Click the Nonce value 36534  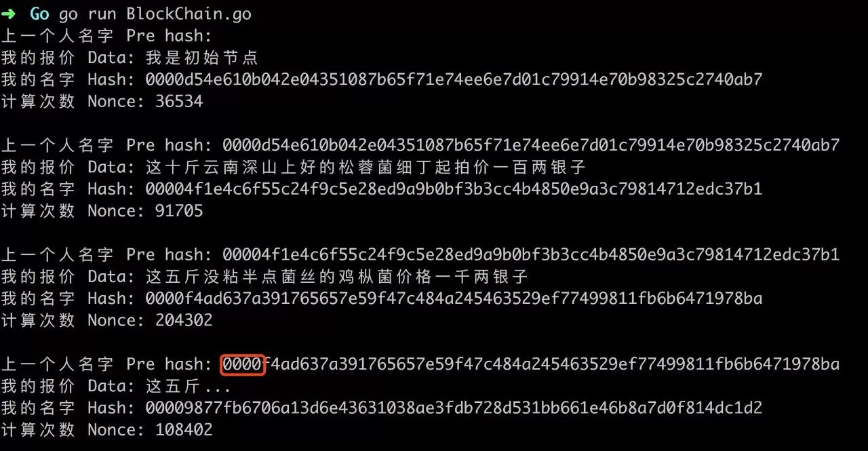pos(179,102)
